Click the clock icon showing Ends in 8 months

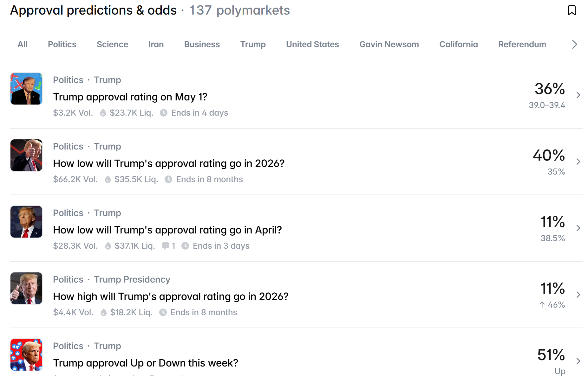168,179
